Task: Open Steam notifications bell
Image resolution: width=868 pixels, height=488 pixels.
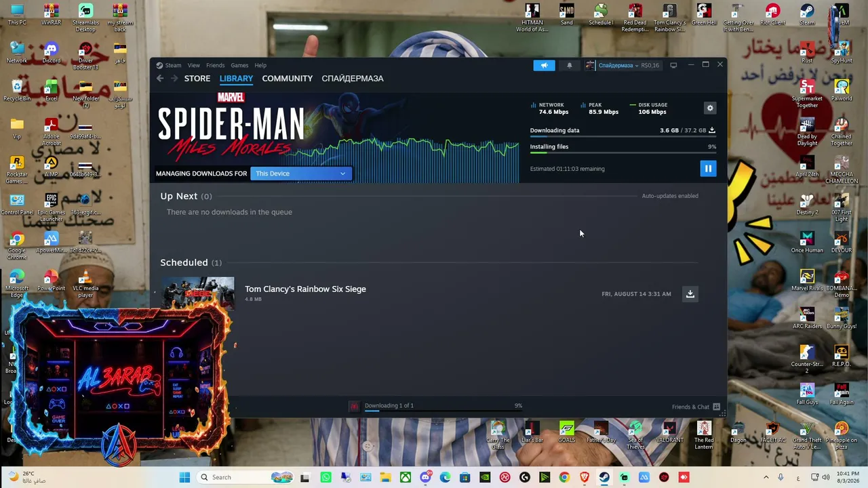Action: (x=570, y=65)
